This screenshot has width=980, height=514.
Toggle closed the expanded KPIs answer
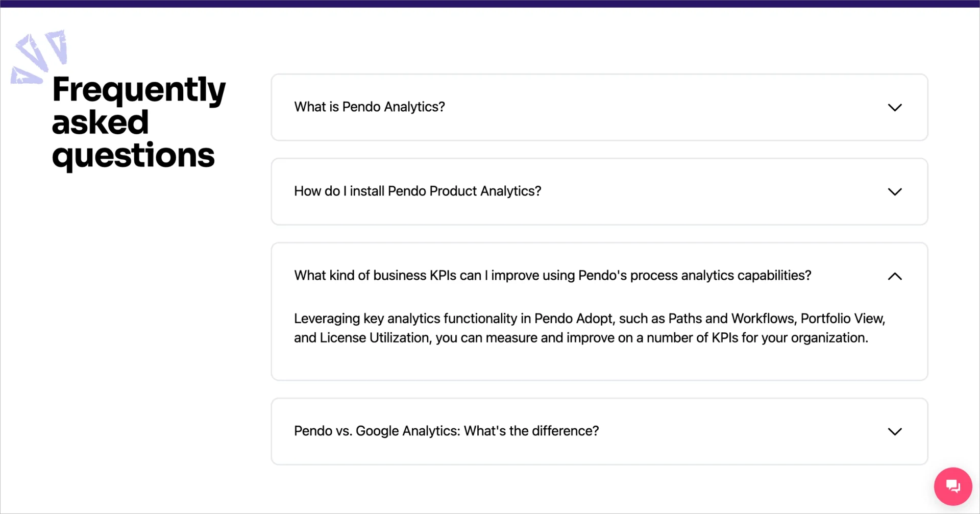(x=895, y=276)
